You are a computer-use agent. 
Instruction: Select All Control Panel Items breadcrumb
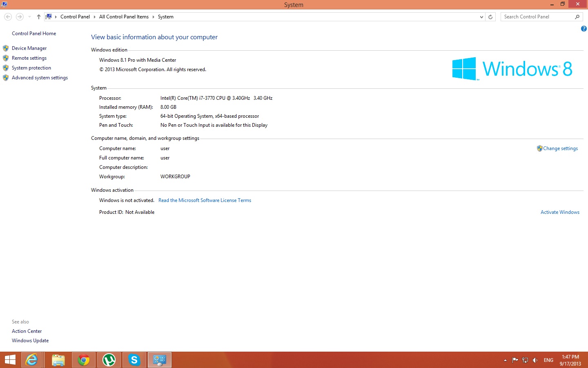(124, 17)
